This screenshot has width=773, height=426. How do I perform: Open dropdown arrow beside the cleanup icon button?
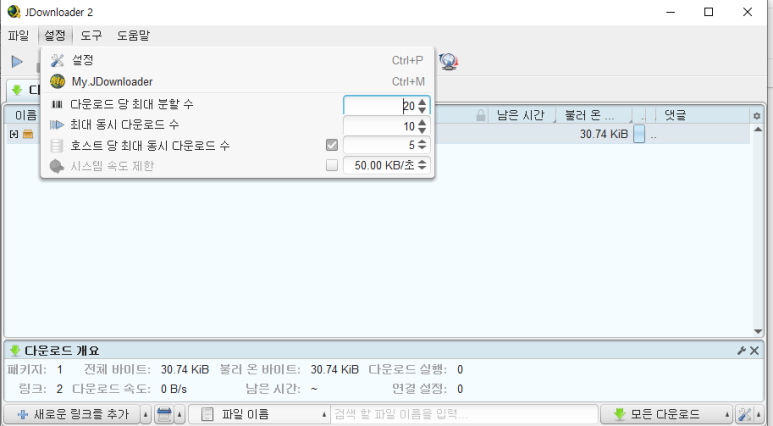179,414
